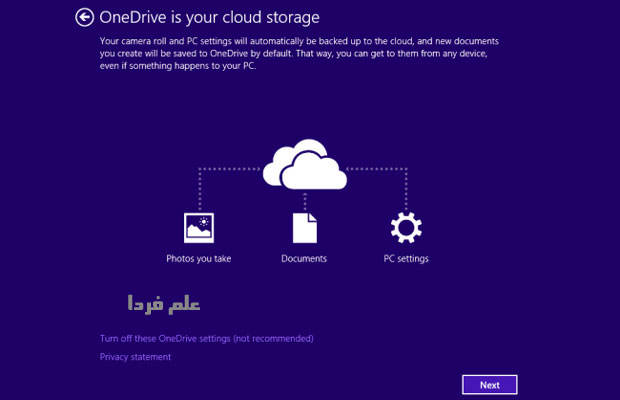Click the 'PC settings' label text
620x400 pixels.
(x=406, y=259)
